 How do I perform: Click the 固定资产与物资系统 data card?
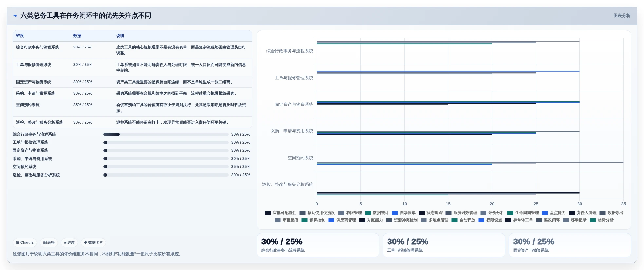tap(570, 245)
